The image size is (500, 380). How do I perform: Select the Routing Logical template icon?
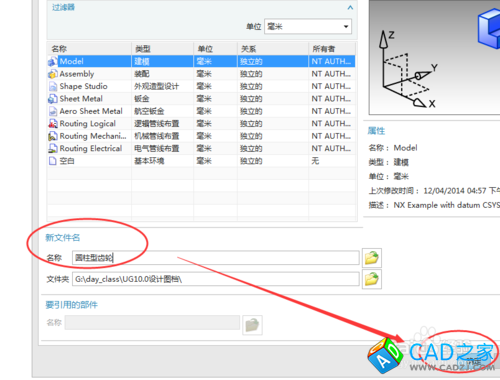(x=53, y=124)
